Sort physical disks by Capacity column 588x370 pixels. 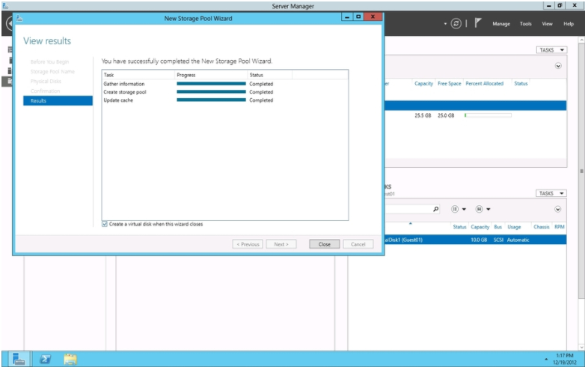pos(480,227)
